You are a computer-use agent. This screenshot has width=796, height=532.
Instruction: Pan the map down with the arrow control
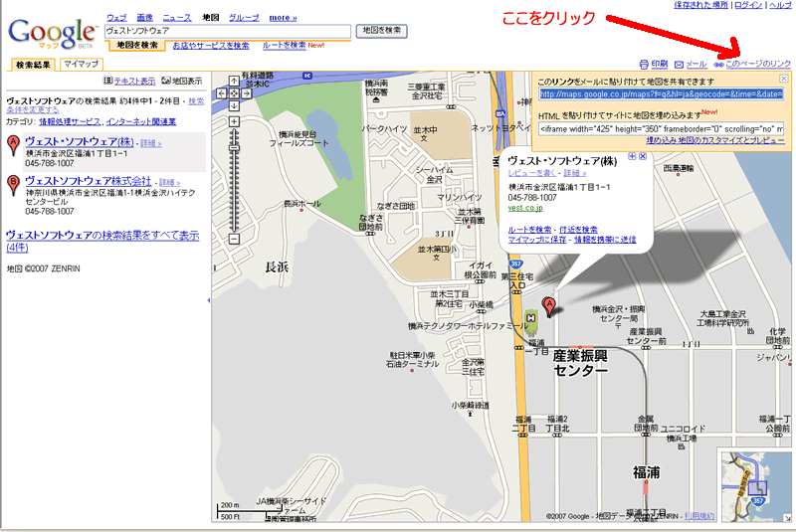point(234,105)
